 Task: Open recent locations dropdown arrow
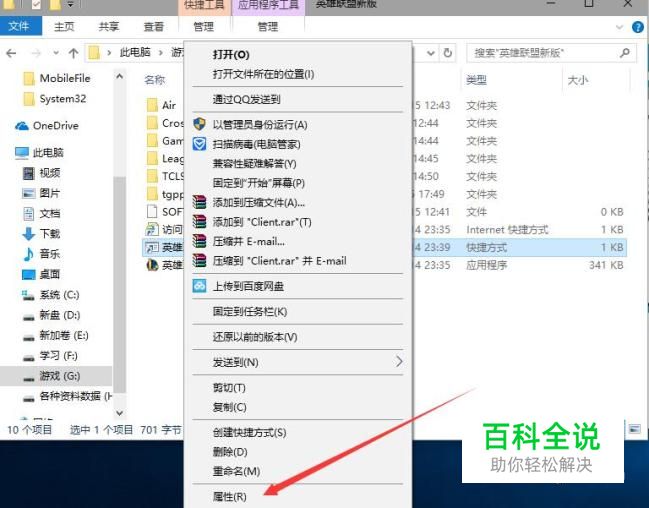click(x=56, y=53)
